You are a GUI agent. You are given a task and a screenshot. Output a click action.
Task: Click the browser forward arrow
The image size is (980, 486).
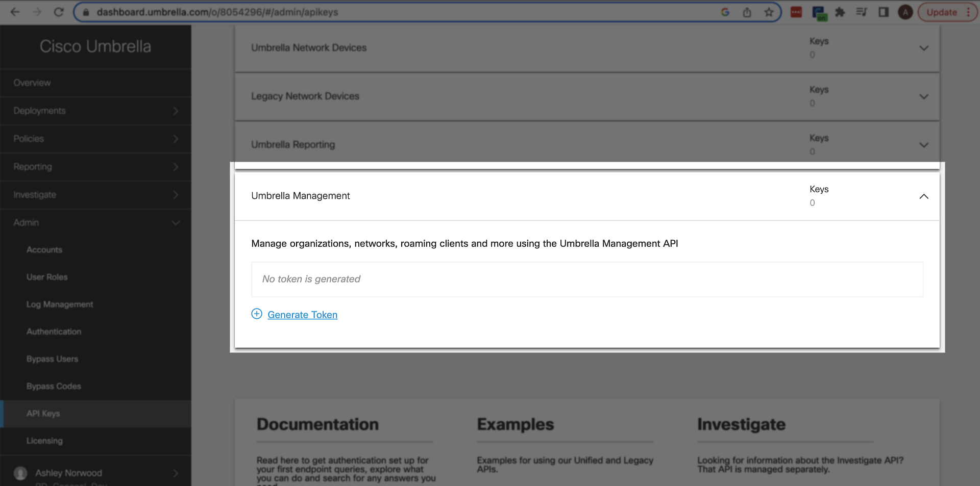(37, 12)
